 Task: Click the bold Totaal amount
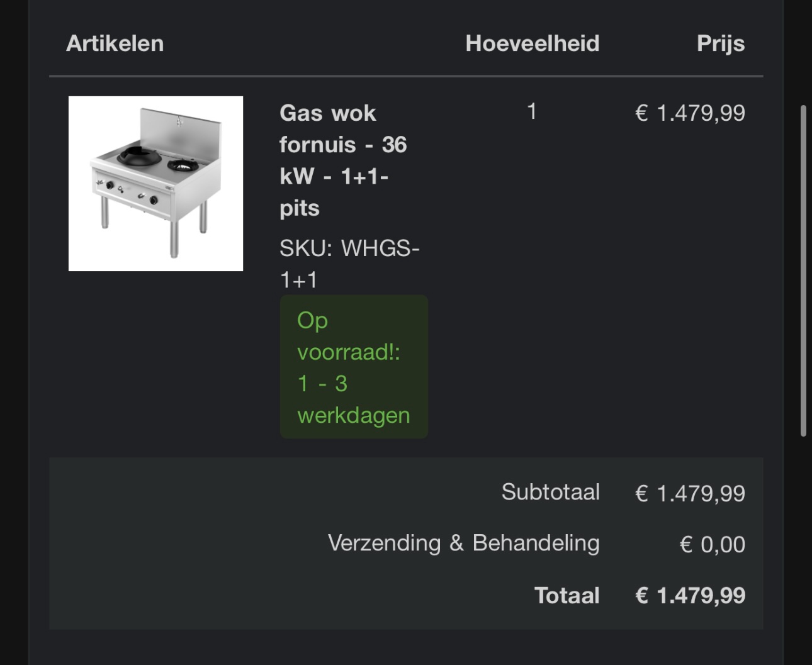pyautogui.click(x=690, y=595)
